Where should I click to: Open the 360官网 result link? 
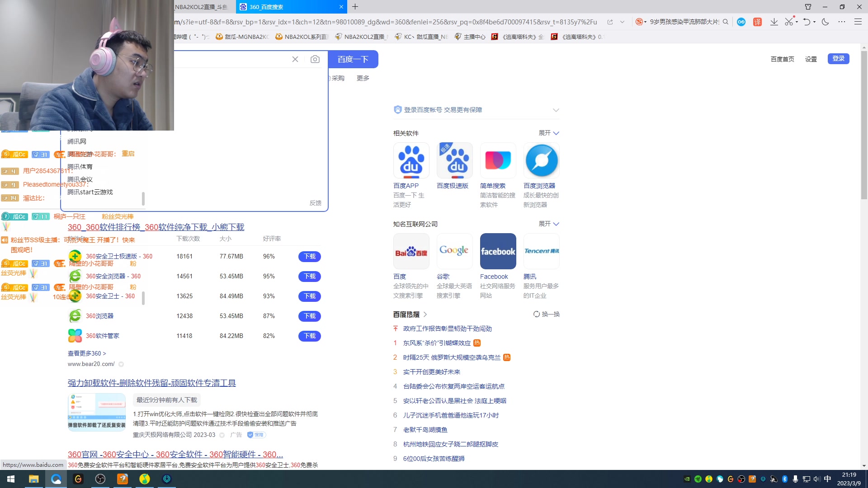tap(175, 454)
